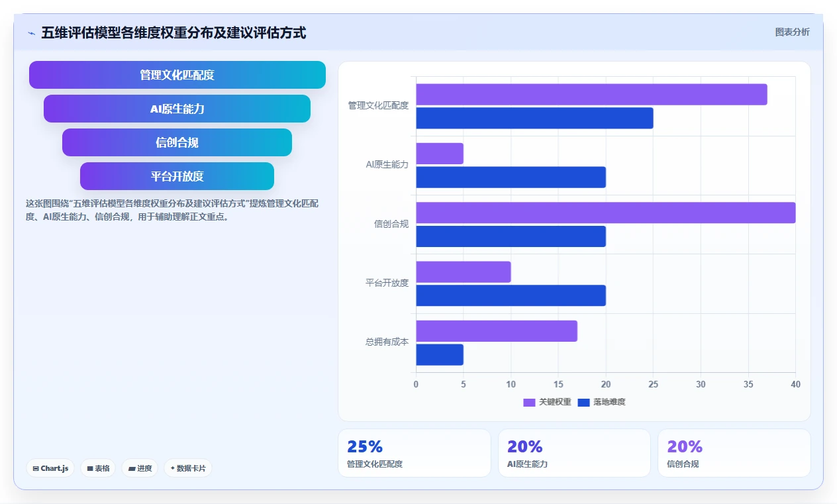Open the 20% 信创合规 data card
The image size is (837, 504).
(734, 453)
